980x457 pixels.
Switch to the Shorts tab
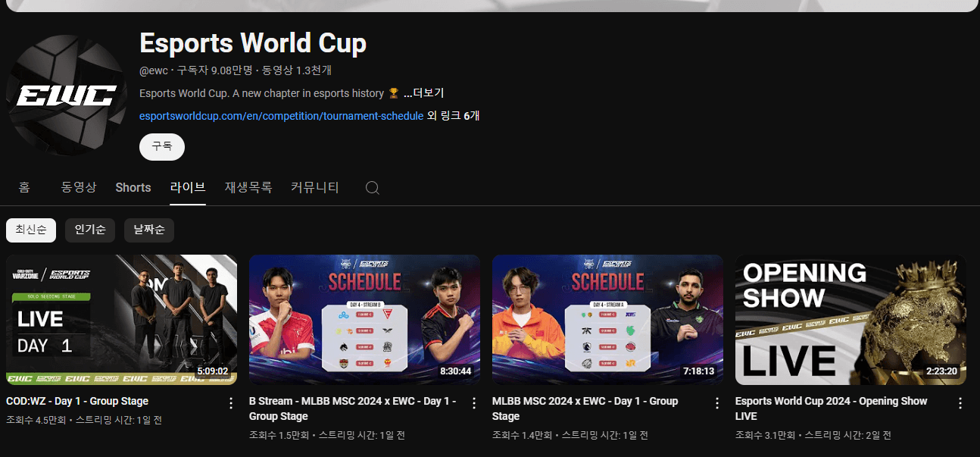133,187
